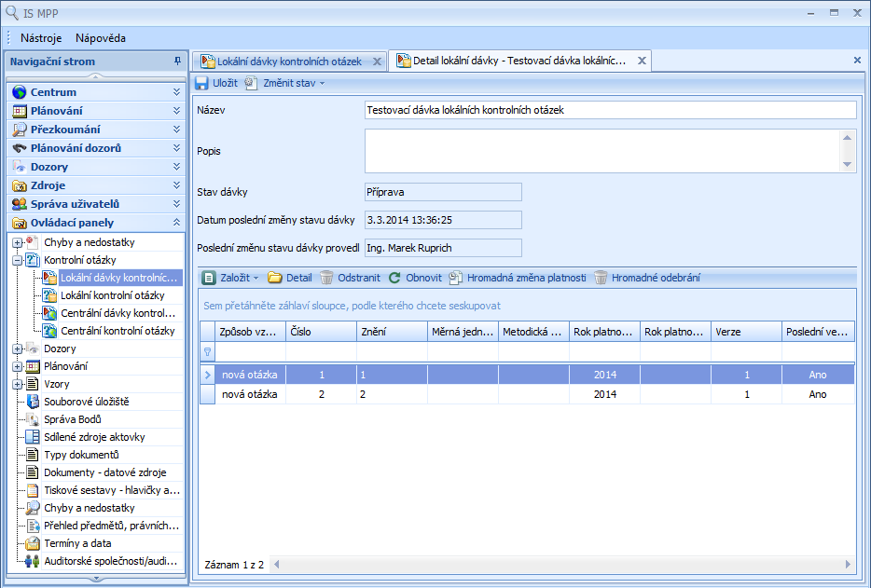Close the Detail lokální dávky tab
This screenshot has width=871, height=588.
point(642,61)
